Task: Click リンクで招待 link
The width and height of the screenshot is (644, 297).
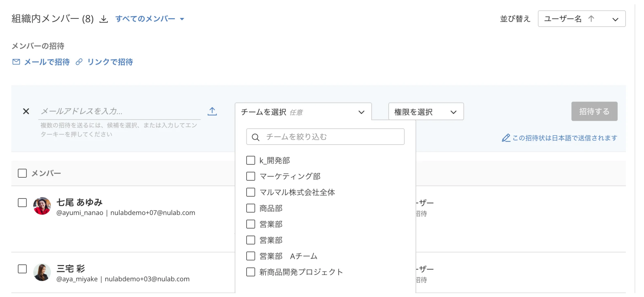Action: point(110,62)
